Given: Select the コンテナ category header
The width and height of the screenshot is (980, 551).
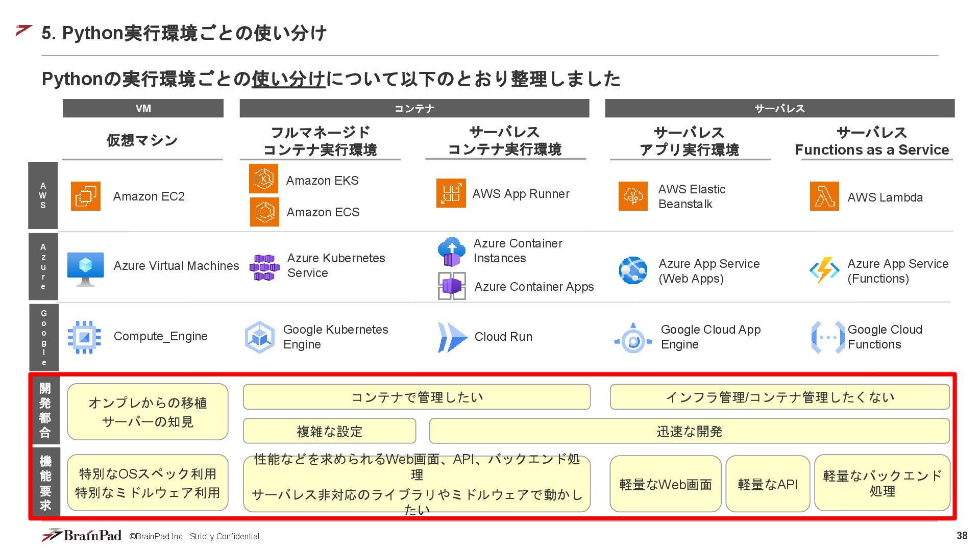Looking at the screenshot, I should point(414,108).
